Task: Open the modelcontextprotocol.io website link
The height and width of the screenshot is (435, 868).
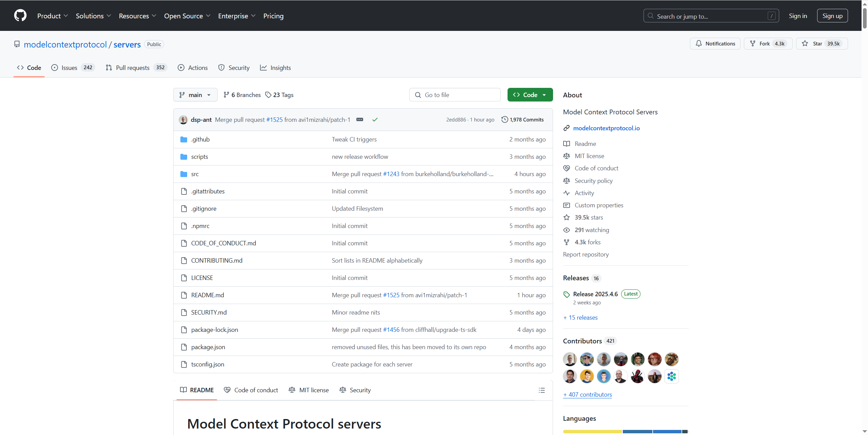Action: (606, 128)
